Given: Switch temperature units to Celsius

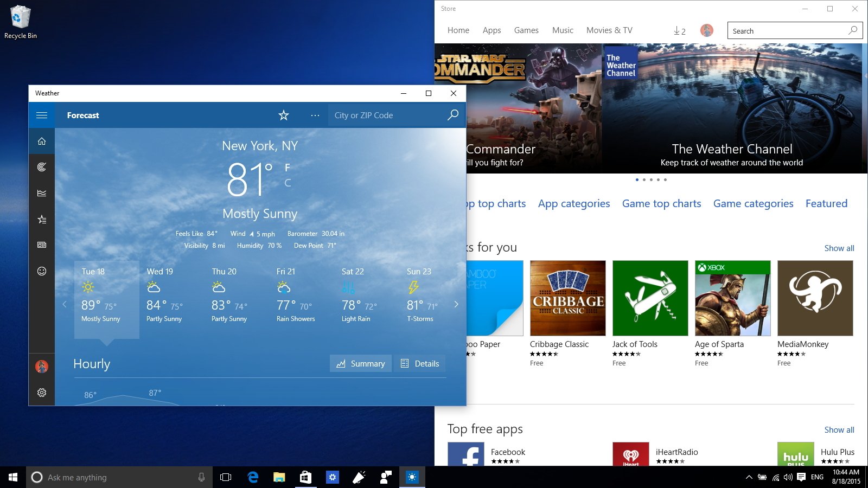Looking at the screenshot, I should 288,183.
